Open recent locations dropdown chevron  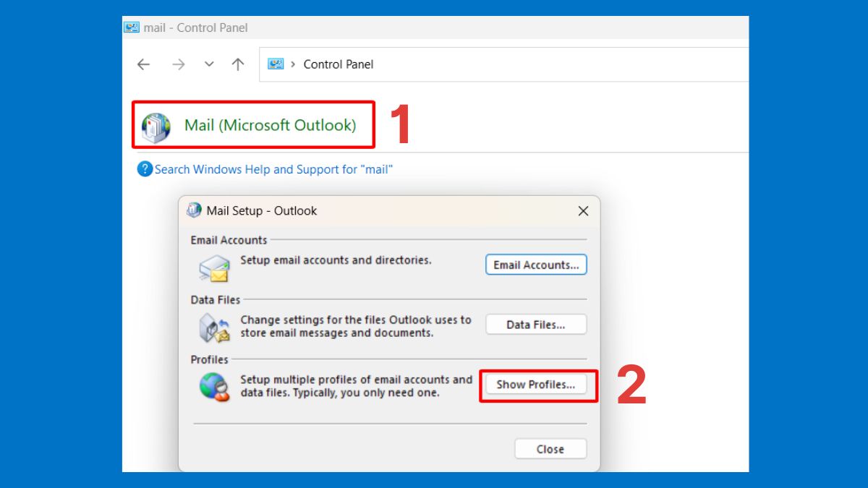tap(209, 64)
